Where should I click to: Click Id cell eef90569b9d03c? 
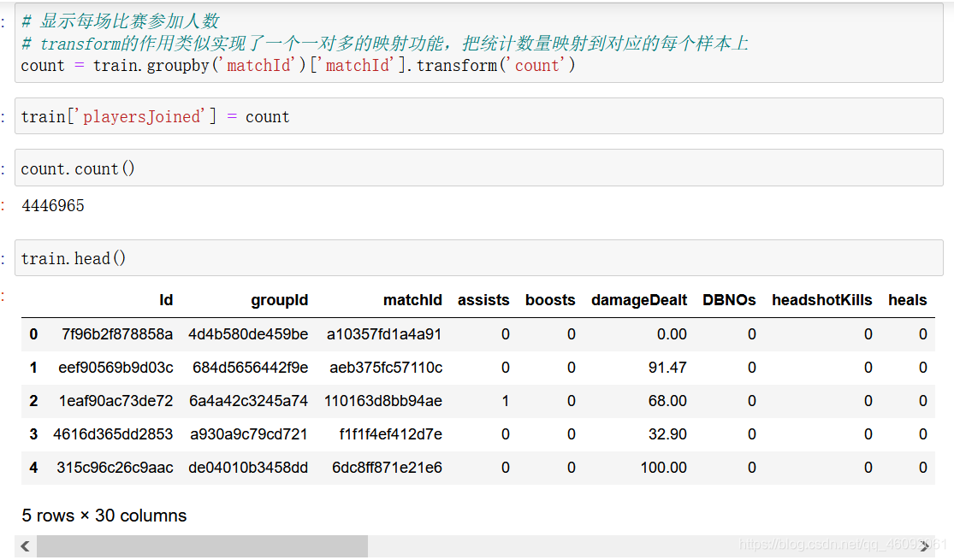[x=116, y=368]
